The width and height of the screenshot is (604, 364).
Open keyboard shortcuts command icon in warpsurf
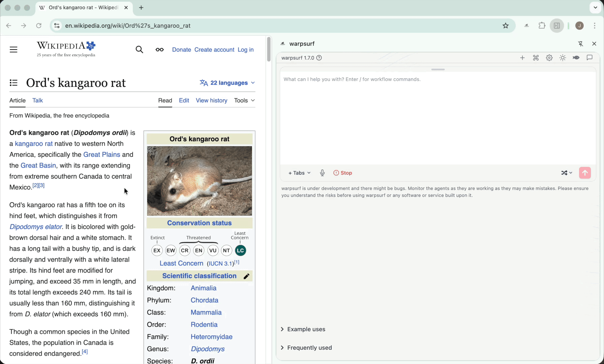536,58
